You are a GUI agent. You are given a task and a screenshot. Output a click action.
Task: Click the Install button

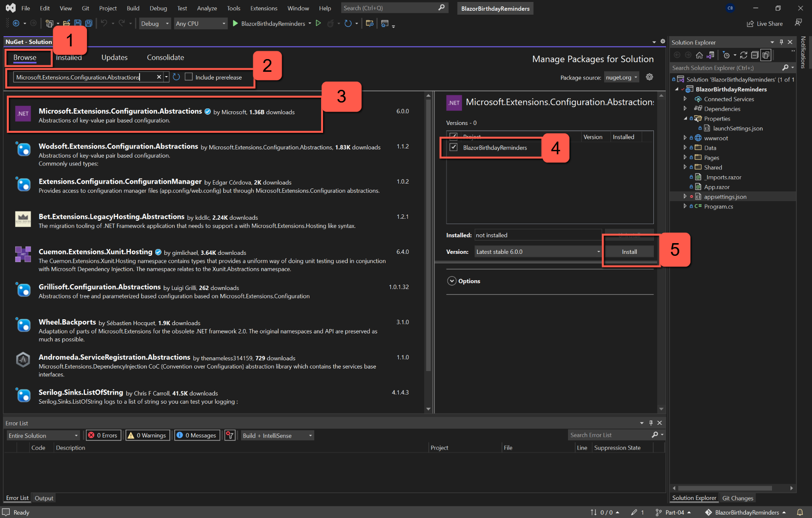click(629, 252)
